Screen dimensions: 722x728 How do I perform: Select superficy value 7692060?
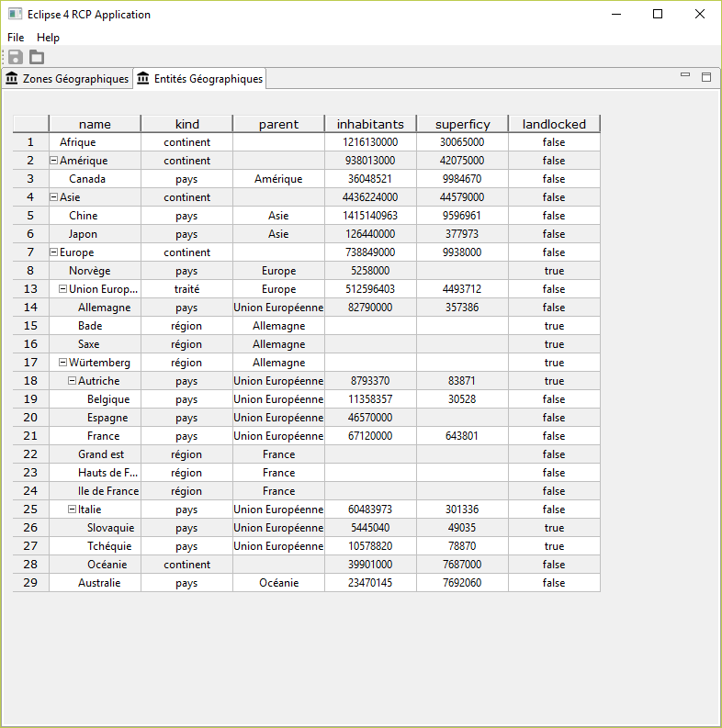coord(462,583)
